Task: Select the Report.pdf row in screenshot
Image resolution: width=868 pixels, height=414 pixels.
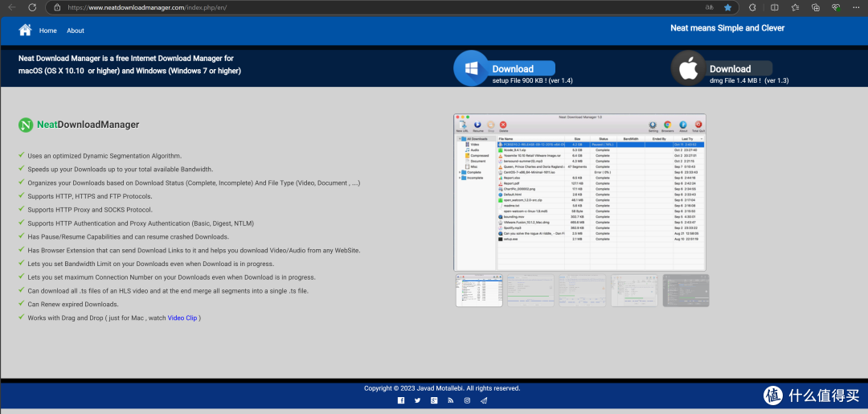Action: pyautogui.click(x=600, y=183)
